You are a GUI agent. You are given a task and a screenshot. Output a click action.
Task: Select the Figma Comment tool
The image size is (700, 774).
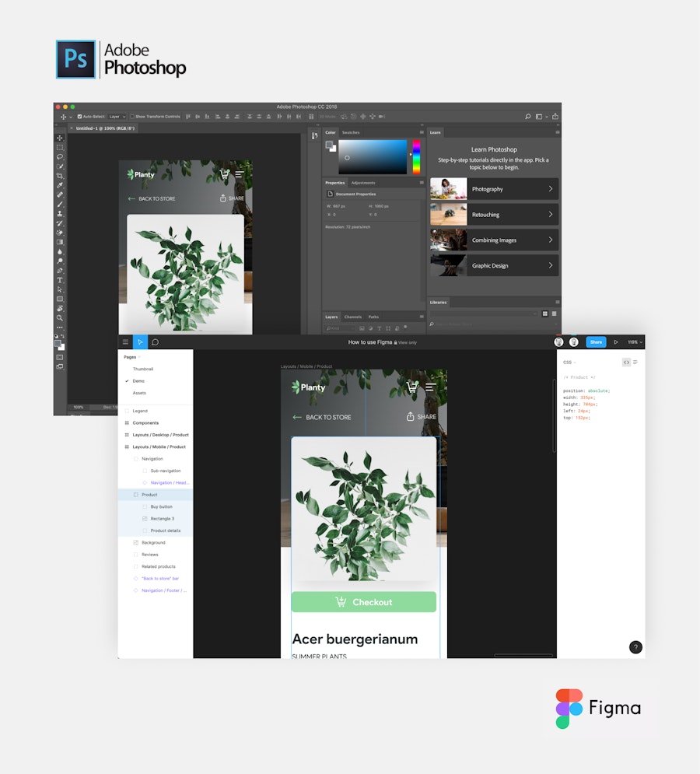tap(155, 342)
